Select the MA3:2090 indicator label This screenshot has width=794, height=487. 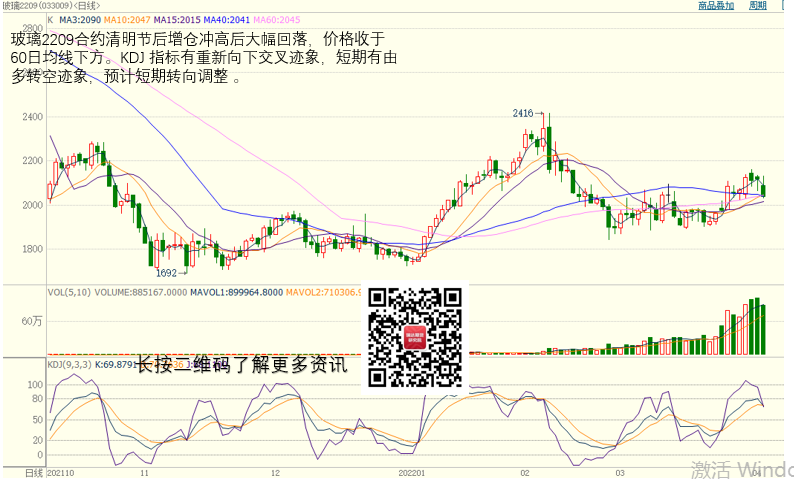click(x=79, y=20)
